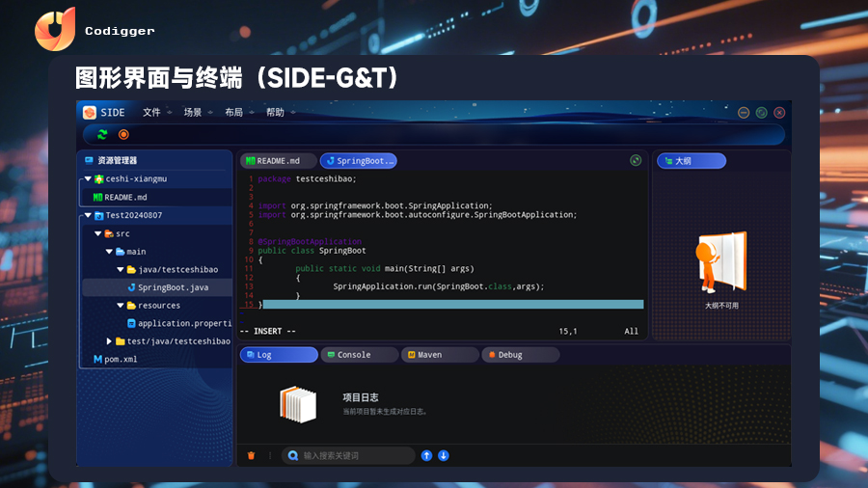Click the green refresh arrows icon
868x488 pixels.
[x=102, y=134]
